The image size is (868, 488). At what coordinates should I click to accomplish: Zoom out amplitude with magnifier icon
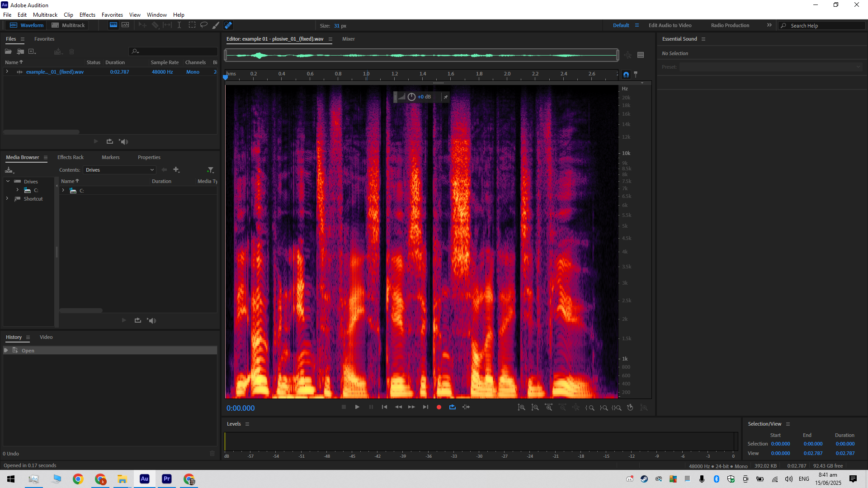tap(535, 408)
